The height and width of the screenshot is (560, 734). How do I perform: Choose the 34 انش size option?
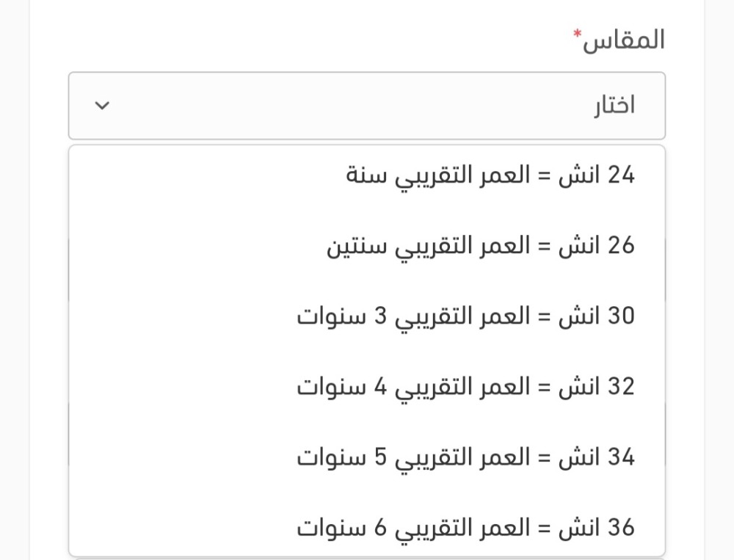pyautogui.click(x=465, y=457)
